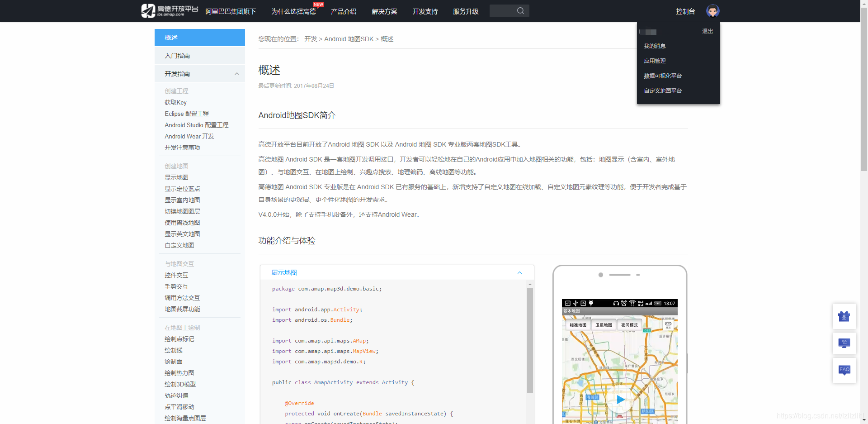Open the user avatar icon
868x424 pixels.
pyautogui.click(x=712, y=11)
